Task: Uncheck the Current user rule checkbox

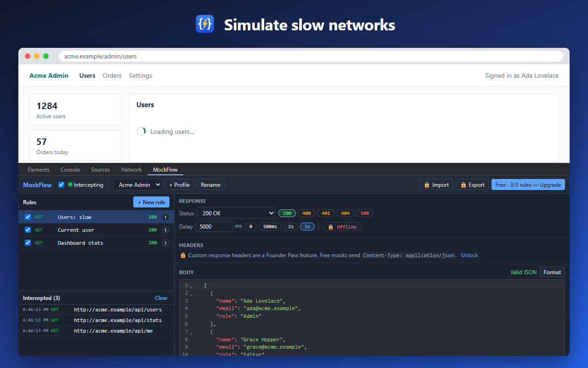Action: pyautogui.click(x=28, y=230)
